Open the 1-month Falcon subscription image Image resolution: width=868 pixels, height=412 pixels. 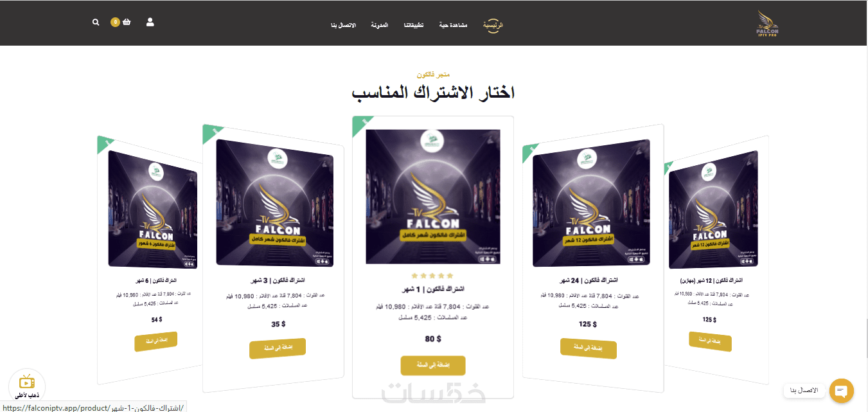tap(433, 197)
